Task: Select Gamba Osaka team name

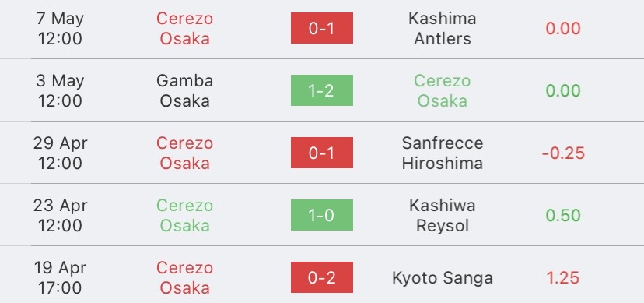Action: (x=184, y=90)
